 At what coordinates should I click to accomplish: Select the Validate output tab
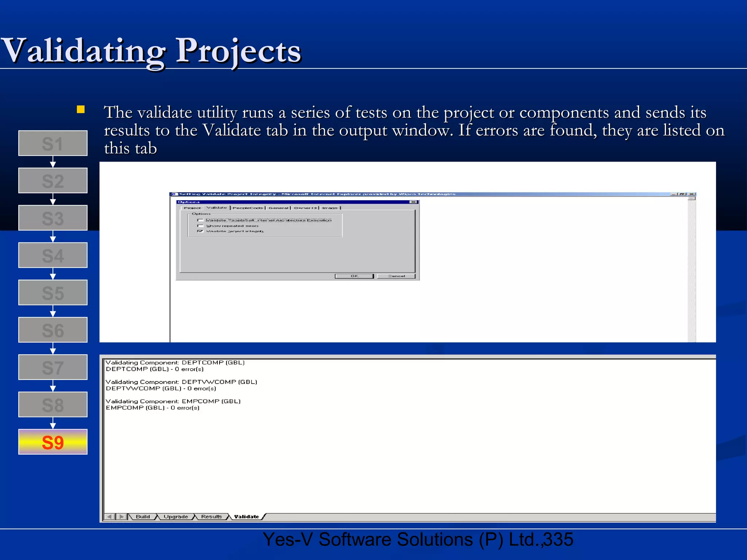(x=247, y=517)
